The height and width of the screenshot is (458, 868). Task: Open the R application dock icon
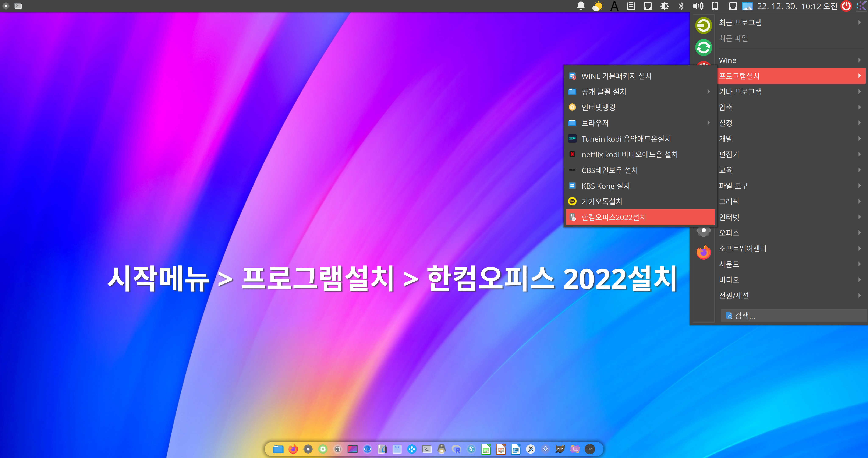(456, 449)
